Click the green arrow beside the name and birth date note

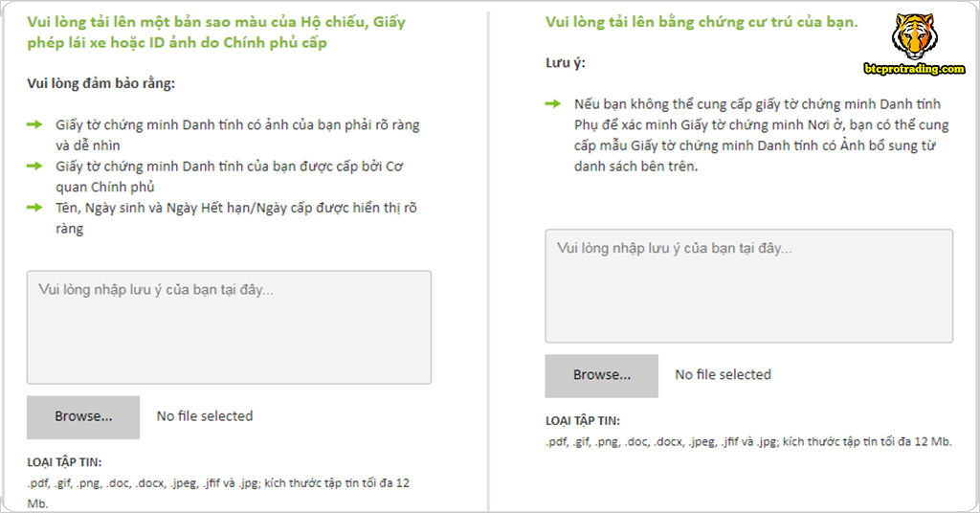point(34,207)
